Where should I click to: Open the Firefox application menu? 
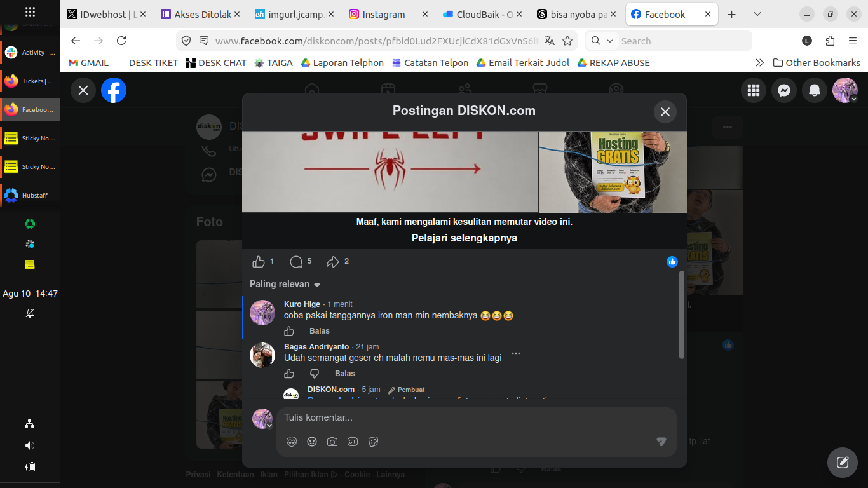[x=853, y=41]
